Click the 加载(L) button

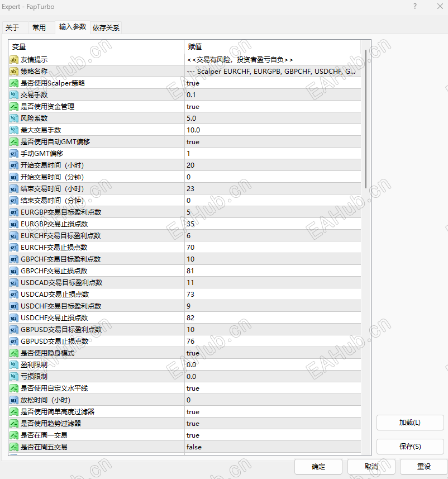[410, 423]
